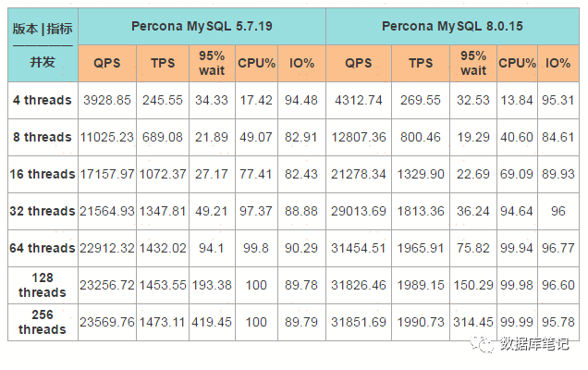Viewport: 588px width, 370px height.
Task: Click the WeChat logo in the watermark
Action: point(482,345)
